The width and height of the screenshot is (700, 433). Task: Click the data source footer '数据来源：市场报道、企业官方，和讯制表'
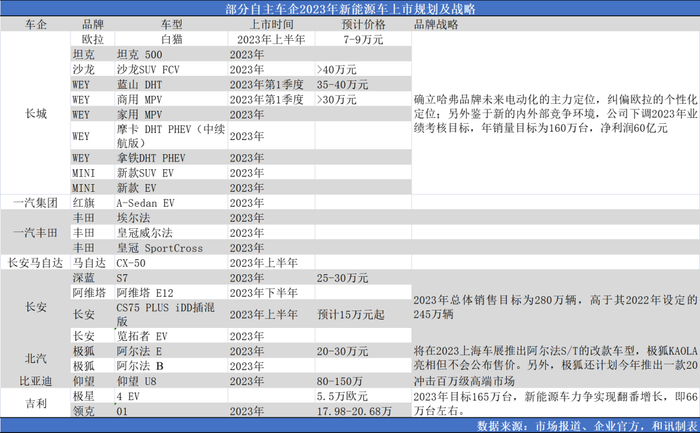tap(587, 426)
